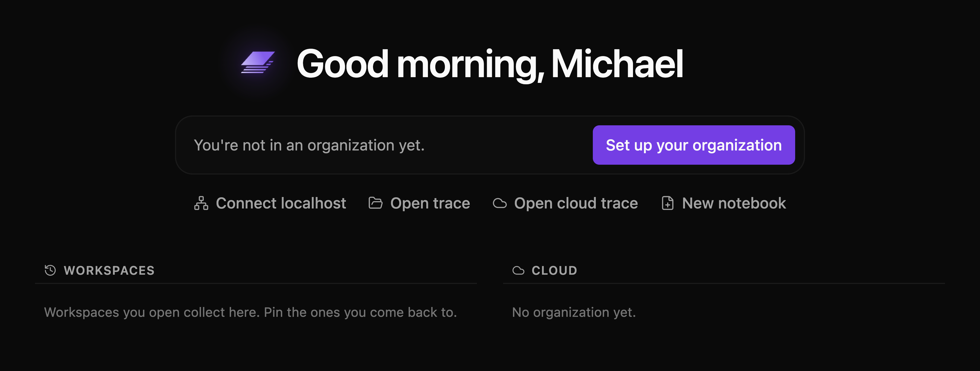Screen dimensions: 980x371
Task: Choose the Open trace text
Action: coord(430,203)
